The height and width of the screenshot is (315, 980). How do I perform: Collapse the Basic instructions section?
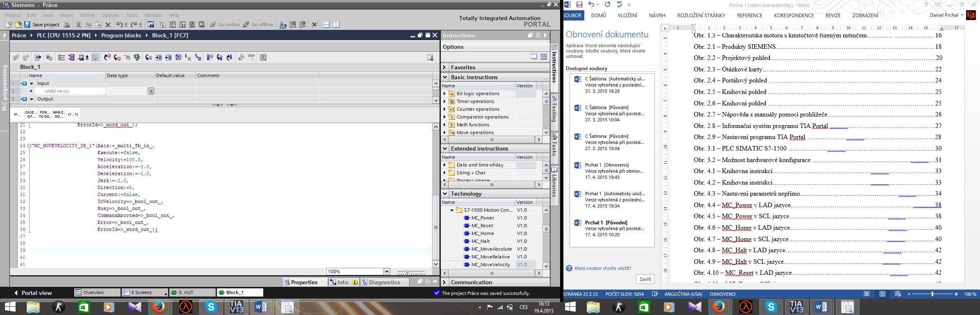pyautogui.click(x=444, y=77)
